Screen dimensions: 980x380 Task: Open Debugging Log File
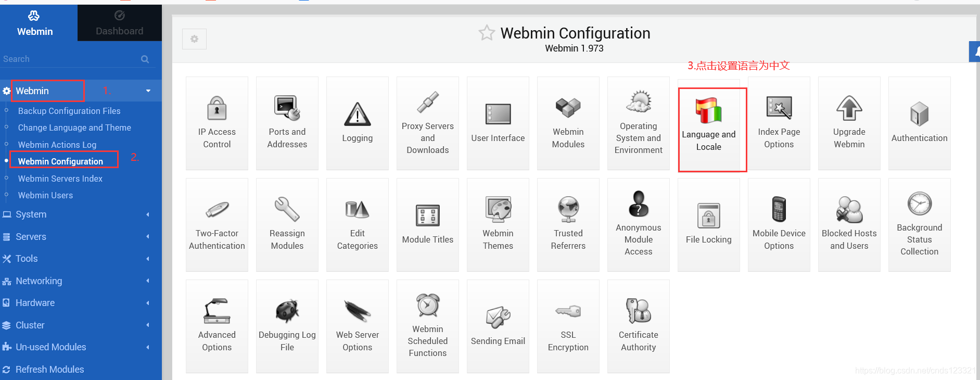pos(287,326)
